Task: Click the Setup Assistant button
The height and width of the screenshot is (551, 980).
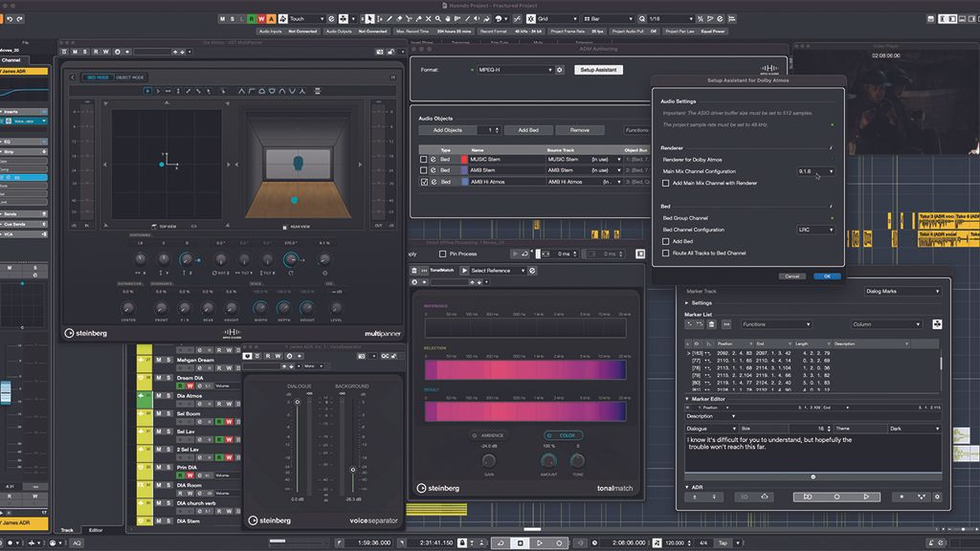Action: point(596,70)
